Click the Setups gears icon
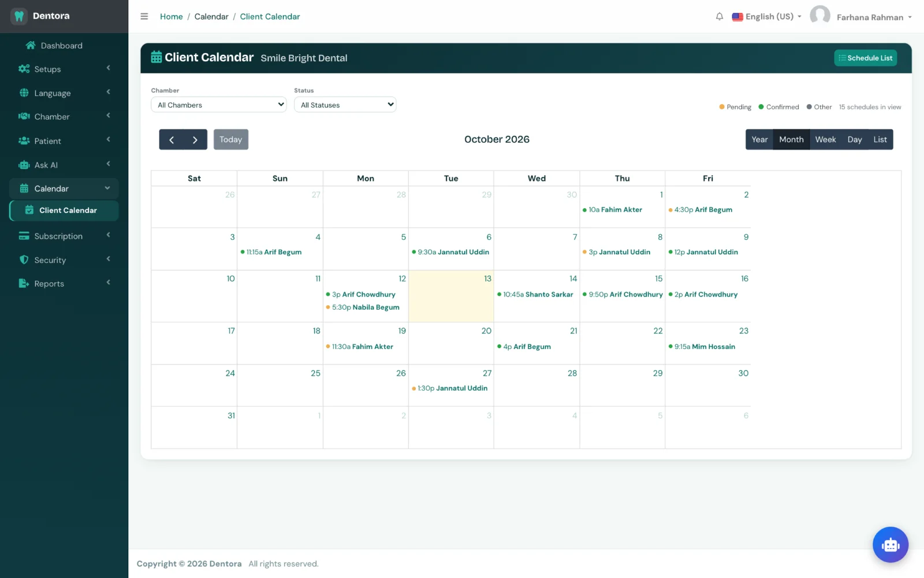 pos(24,69)
